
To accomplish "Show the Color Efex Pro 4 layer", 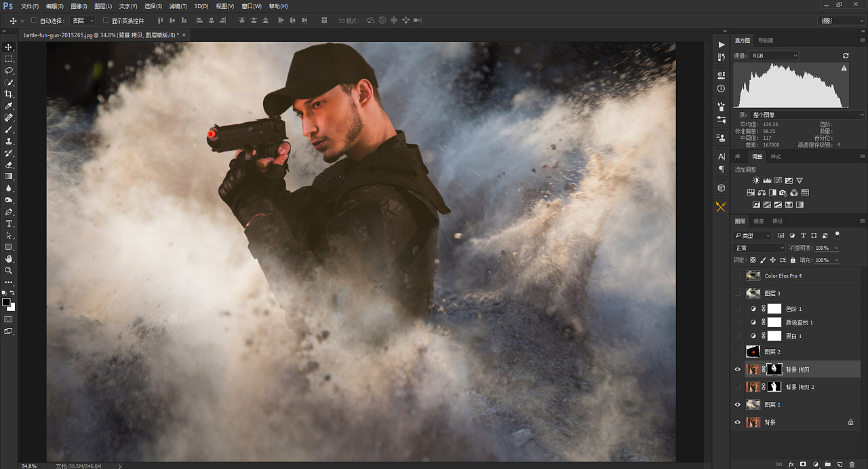I will tap(738, 276).
